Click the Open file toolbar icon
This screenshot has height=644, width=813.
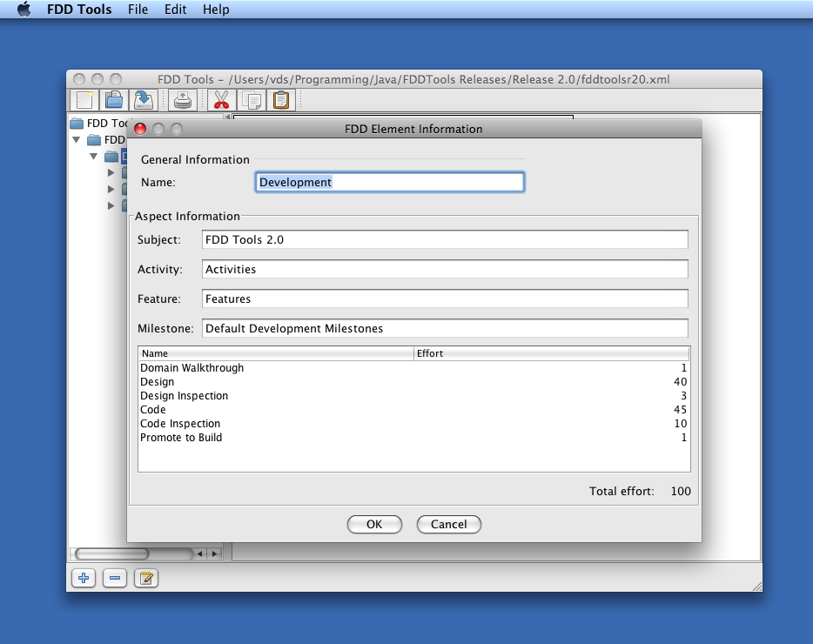pos(113,100)
